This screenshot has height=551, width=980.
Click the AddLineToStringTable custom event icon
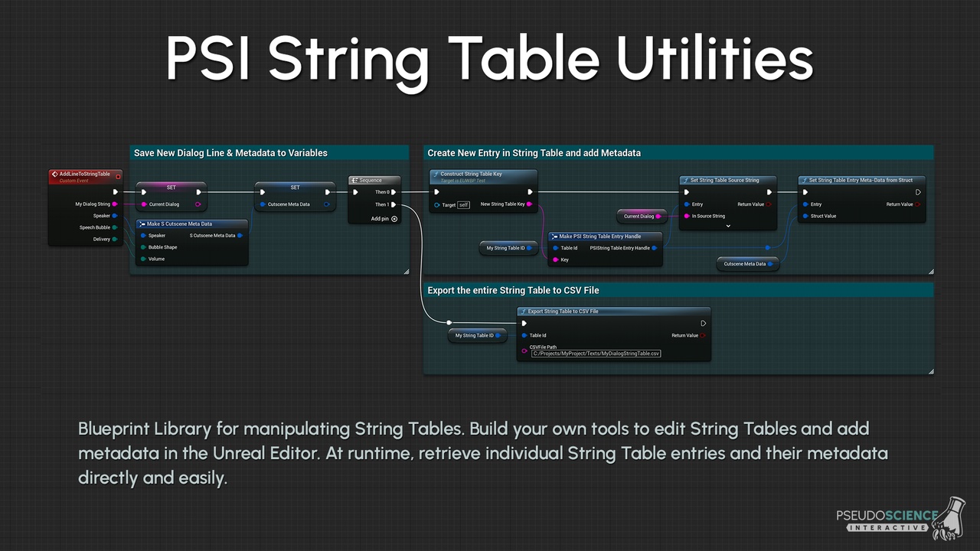pyautogui.click(x=54, y=175)
